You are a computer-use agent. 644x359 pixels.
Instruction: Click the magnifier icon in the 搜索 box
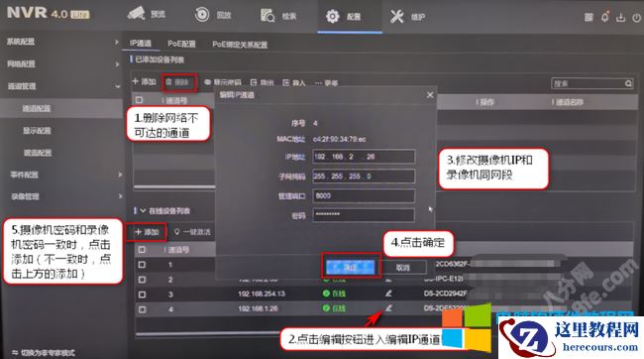[x=628, y=83]
